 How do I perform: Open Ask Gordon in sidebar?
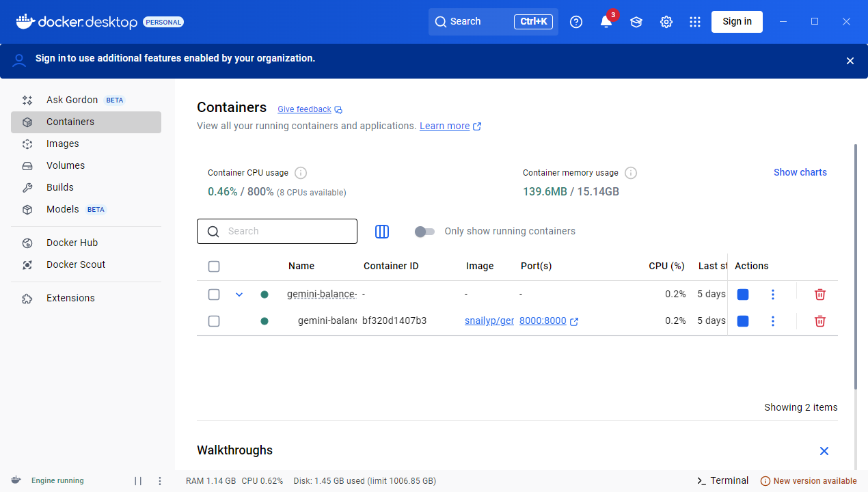pos(86,100)
